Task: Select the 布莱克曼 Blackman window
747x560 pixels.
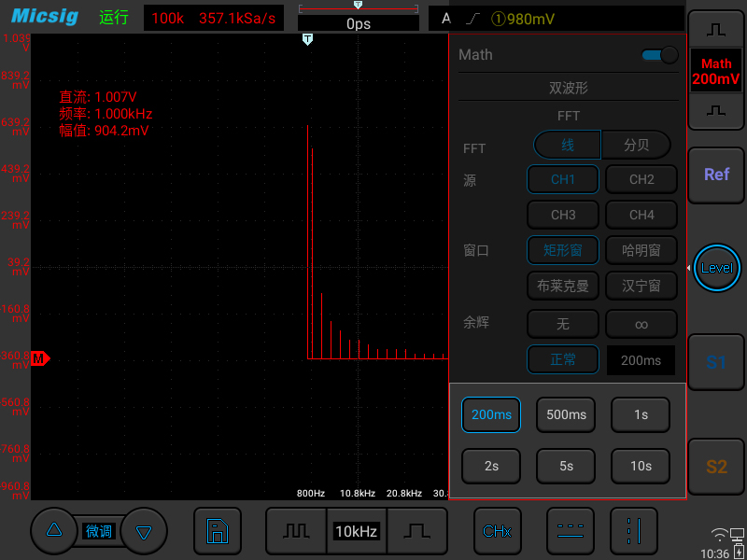Action: [x=563, y=286]
